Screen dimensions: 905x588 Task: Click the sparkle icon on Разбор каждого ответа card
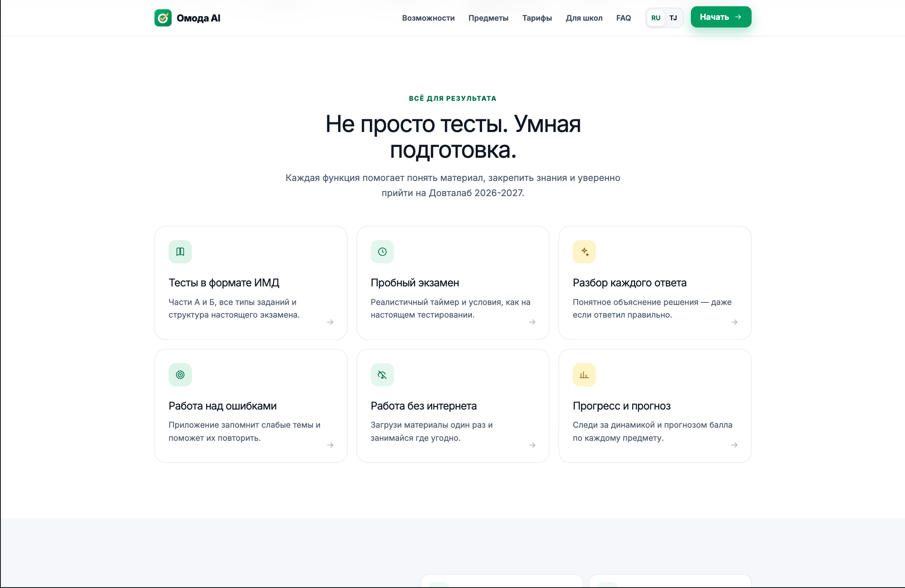point(584,252)
